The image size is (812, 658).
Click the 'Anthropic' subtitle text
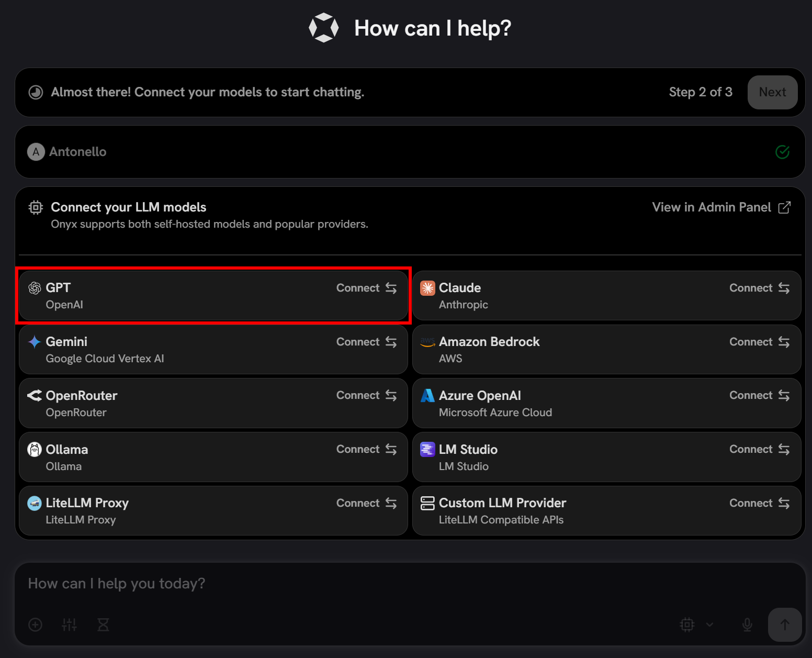tap(464, 305)
